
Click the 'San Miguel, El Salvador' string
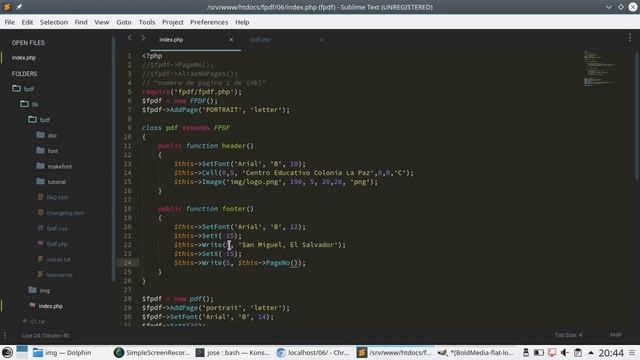tap(288, 245)
